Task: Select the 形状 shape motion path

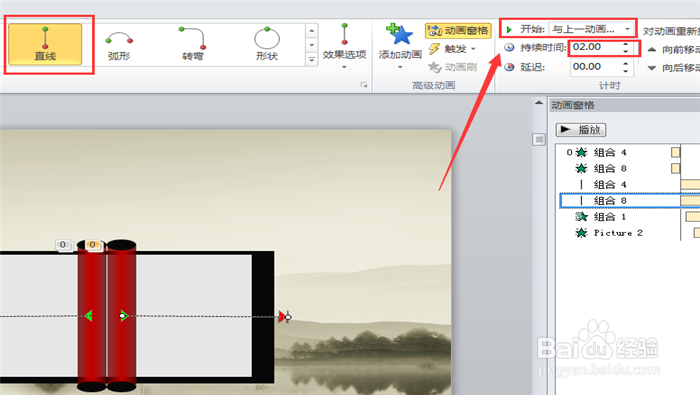Action: [x=267, y=44]
